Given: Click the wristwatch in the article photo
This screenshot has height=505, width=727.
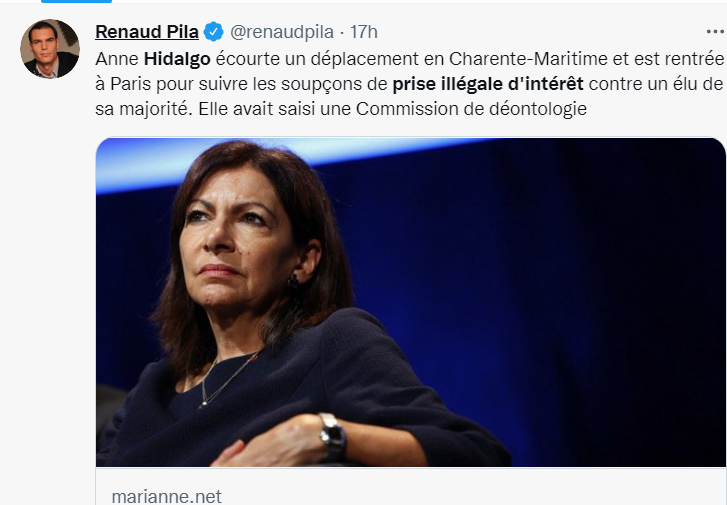Looking at the screenshot, I should click(x=332, y=437).
